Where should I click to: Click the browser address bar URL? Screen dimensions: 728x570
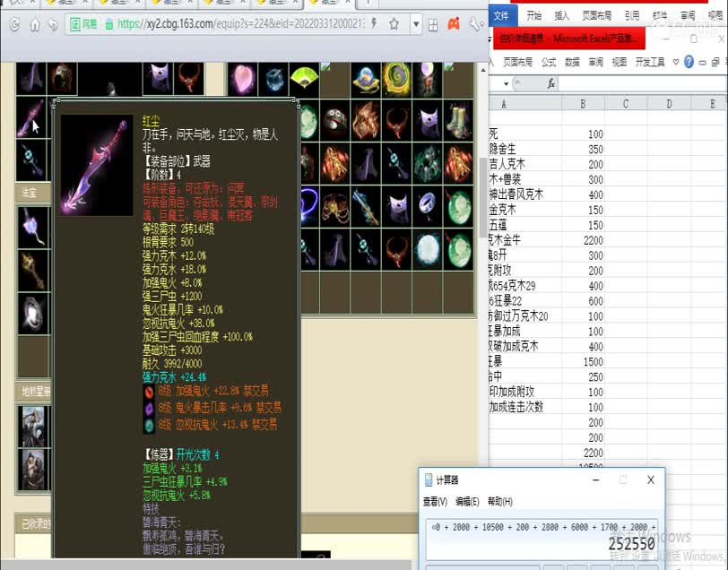(241, 23)
